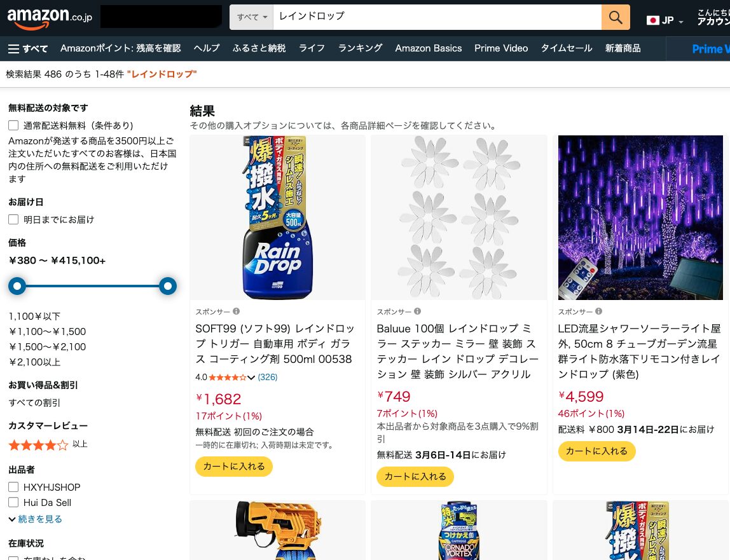Click sponsor info icon on Baluue product
The height and width of the screenshot is (560, 730).
pos(417,311)
